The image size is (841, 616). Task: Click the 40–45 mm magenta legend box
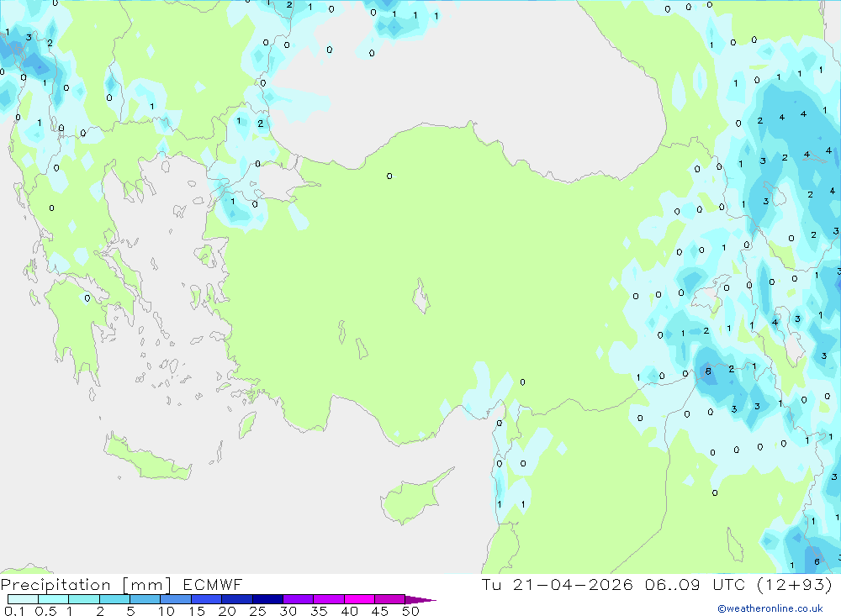point(359,599)
